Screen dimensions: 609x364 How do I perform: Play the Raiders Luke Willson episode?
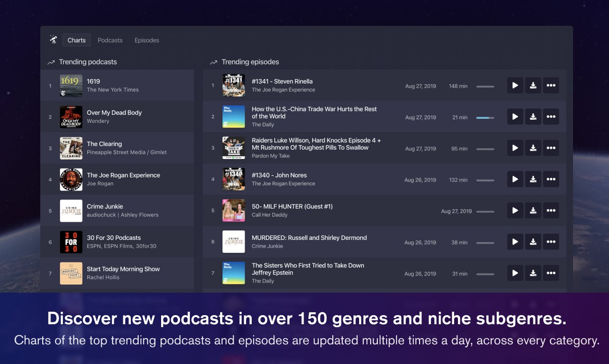515,148
